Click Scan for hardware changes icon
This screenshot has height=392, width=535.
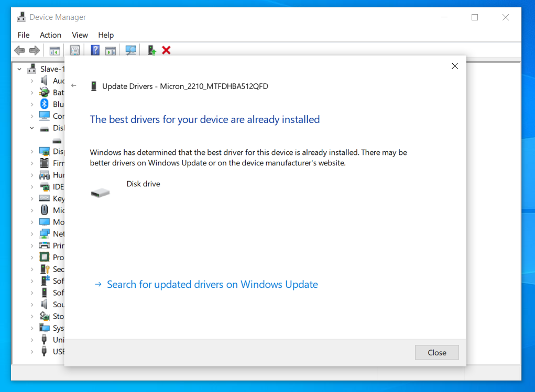pyautogui.click(x=130, y=50)
